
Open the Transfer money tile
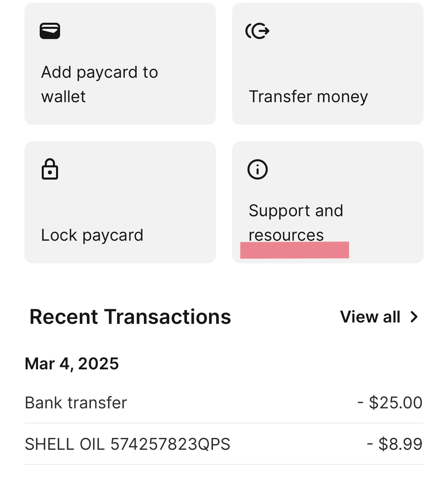(x=328, y=64)
